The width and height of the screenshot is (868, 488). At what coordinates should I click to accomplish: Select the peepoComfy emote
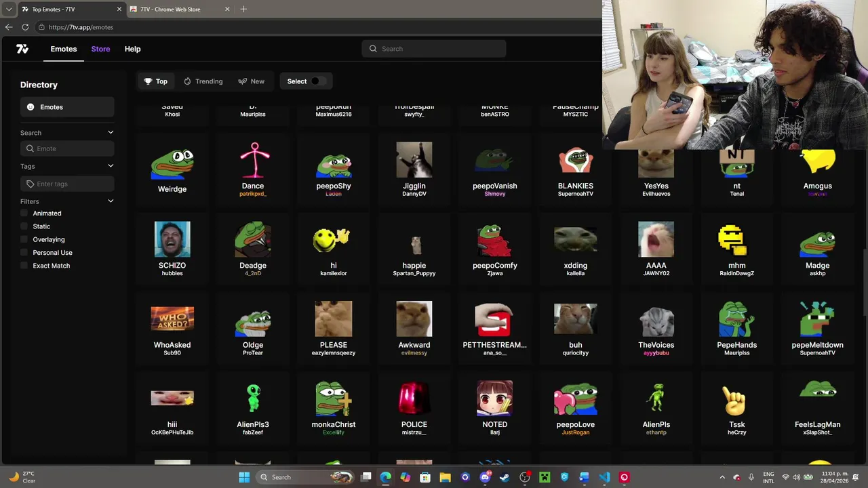pyautogui.click(x=495, y=250)
